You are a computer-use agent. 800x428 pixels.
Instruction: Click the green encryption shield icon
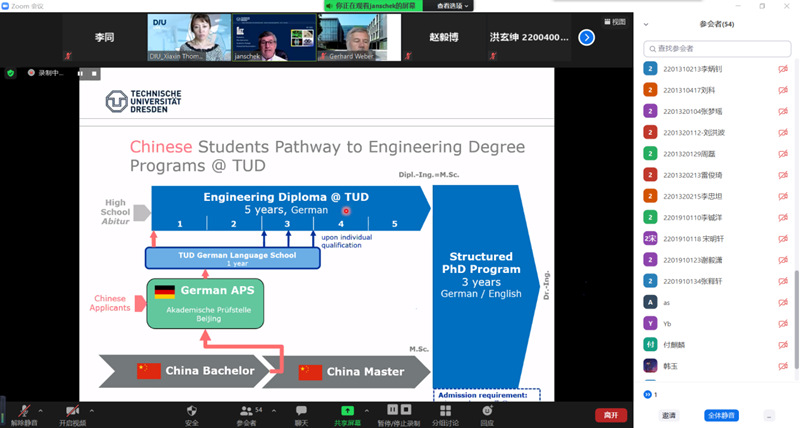pyautogui.click(x=10, y=73)
